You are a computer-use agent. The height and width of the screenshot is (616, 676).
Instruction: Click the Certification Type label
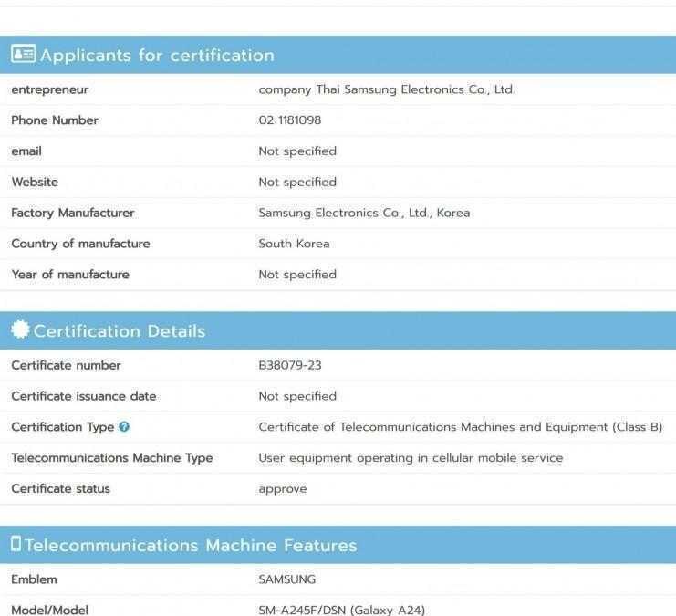62,427
